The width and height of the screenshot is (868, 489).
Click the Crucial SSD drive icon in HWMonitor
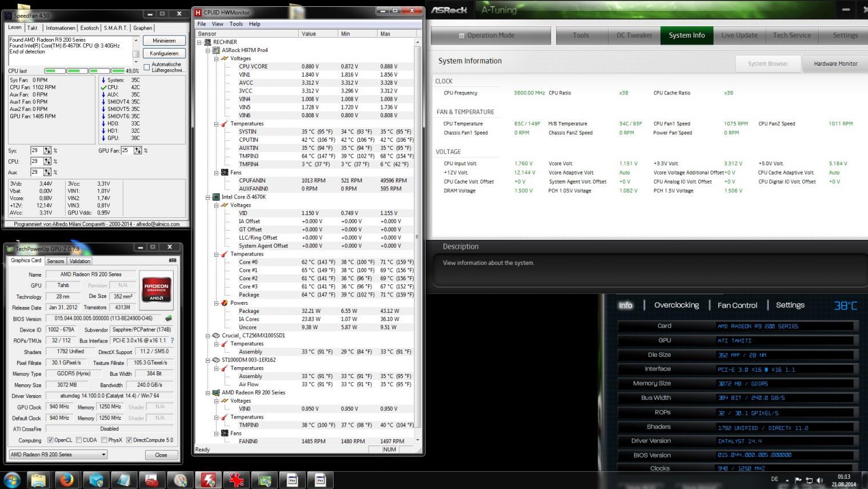click(216, 335)
